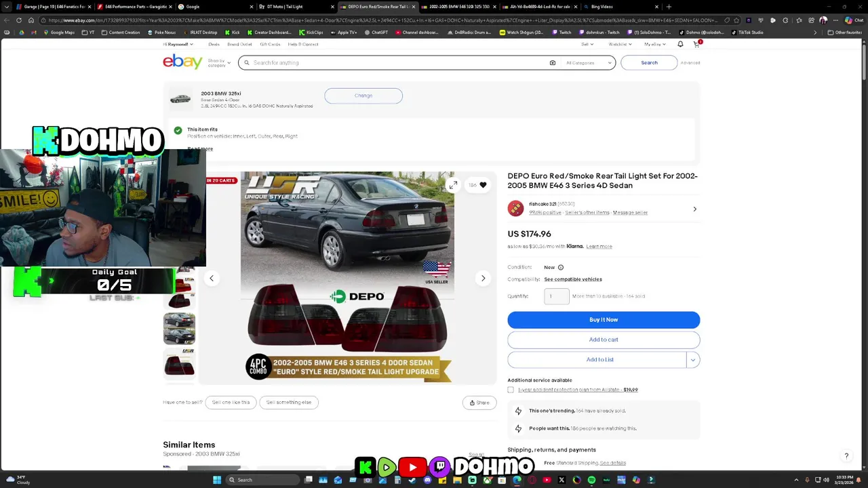868x488 pixels.
Task: Click the seller fishcake321 avatar
Action: tap(515, 208)
